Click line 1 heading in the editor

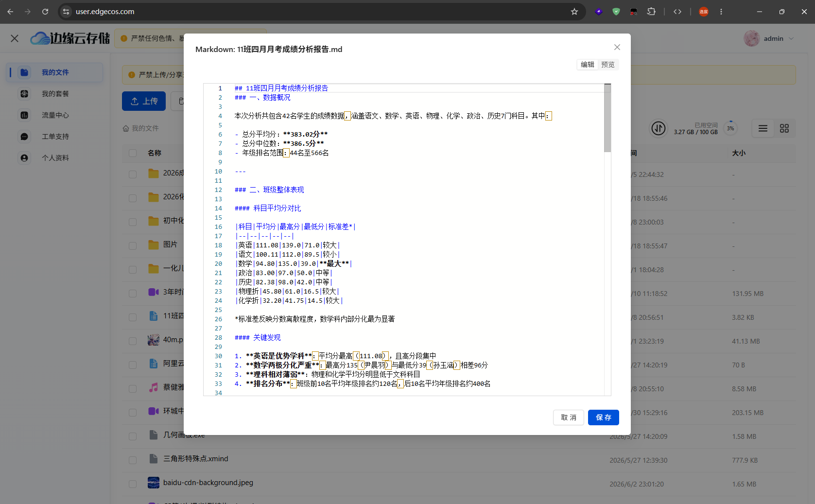(281, 88)
